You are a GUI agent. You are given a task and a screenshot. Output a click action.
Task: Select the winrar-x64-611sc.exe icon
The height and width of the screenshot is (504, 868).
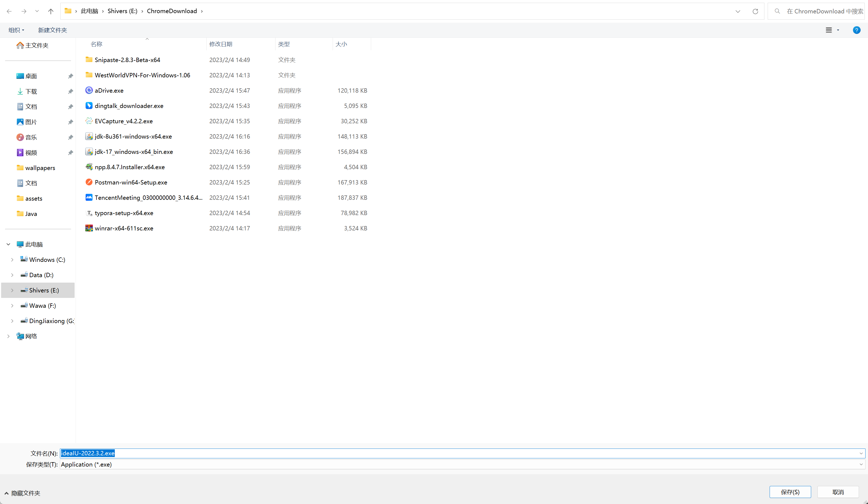point(89,228)
